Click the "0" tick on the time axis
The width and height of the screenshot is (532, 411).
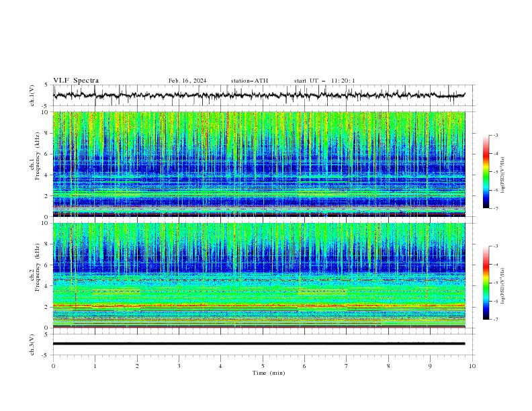point(53,366)
